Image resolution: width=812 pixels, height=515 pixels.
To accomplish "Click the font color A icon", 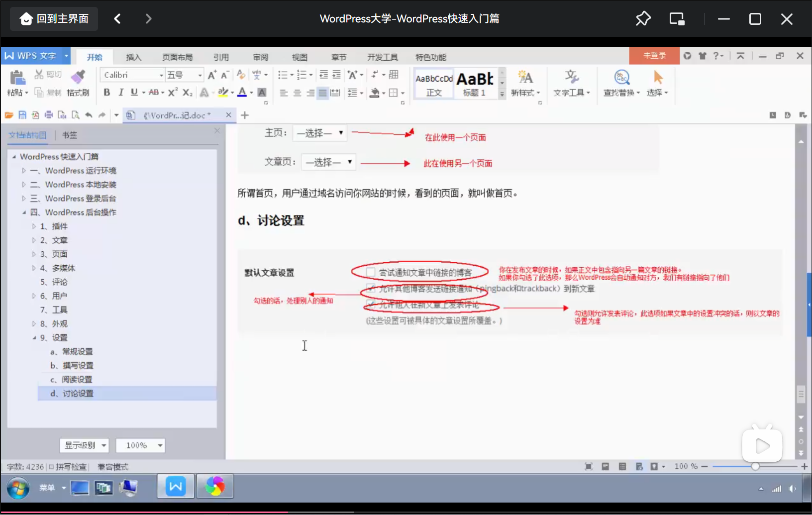I will 242,93.
